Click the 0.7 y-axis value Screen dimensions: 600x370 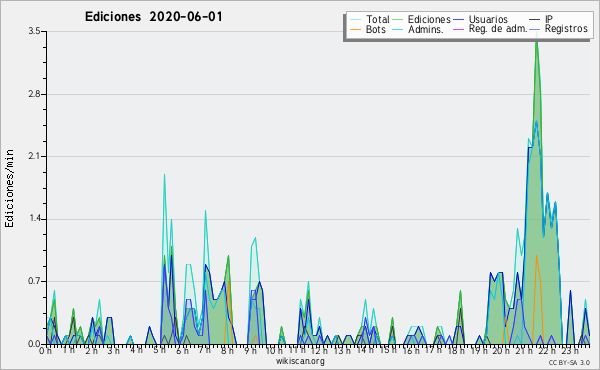coord(34,282)
